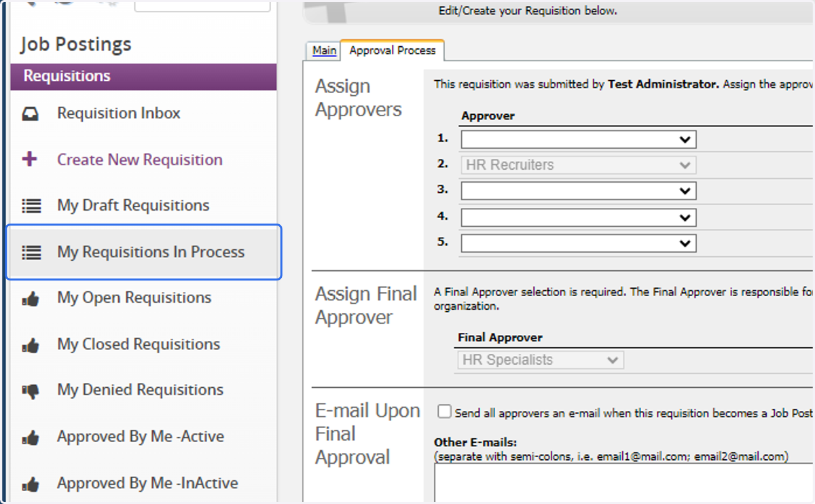The width and height of the screenshot is (815, 504).
Task: Open My Draft Requisitions
Action: [x=133, y=205]
